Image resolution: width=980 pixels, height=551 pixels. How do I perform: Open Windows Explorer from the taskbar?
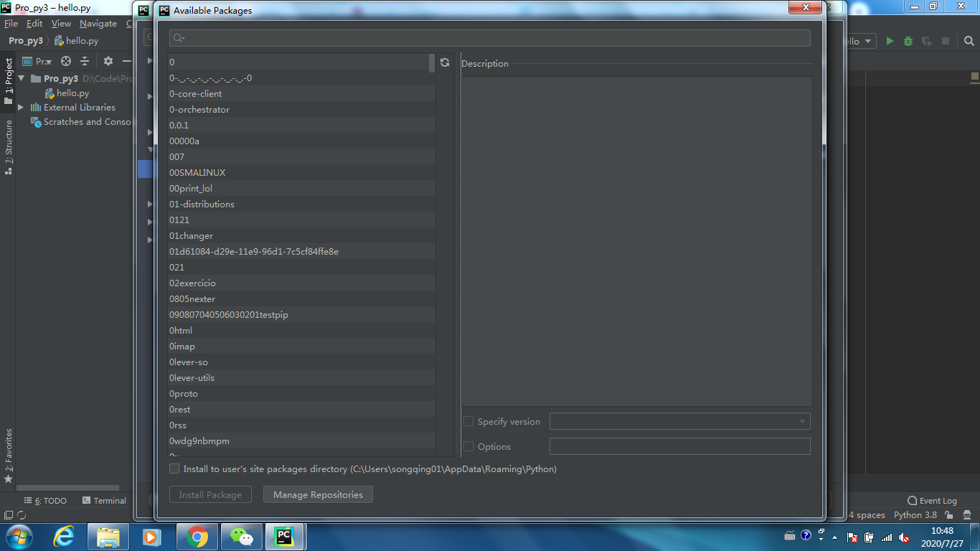coord(108,537)
